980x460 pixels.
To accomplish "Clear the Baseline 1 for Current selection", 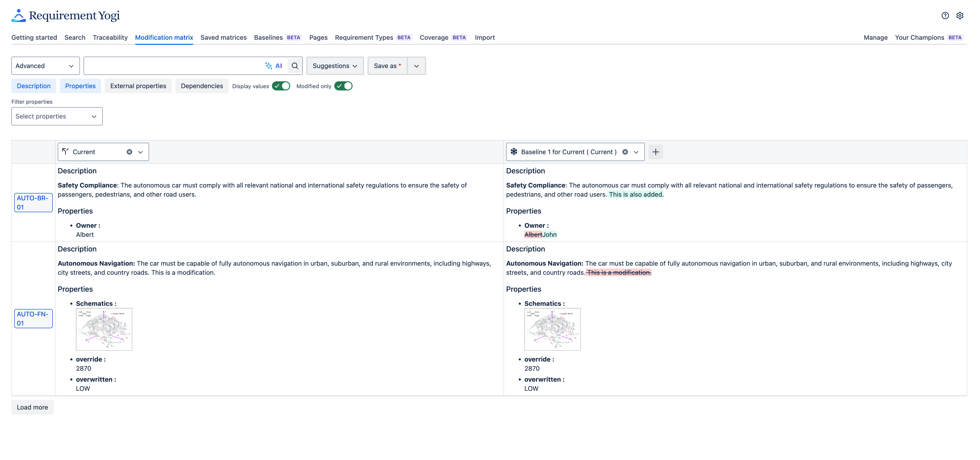I will 625,151.
